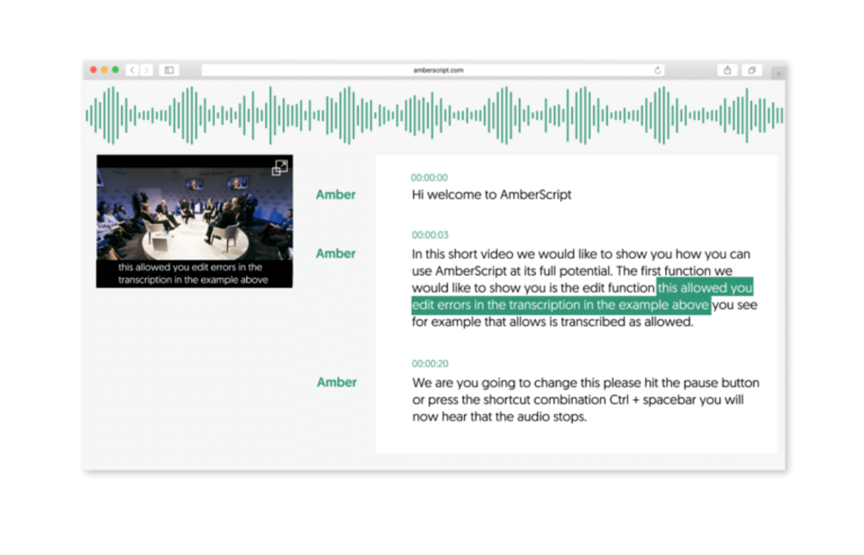Add a new tab with plus button
This screenshot has width=864, height=555.
pyautogui.click(x=779, y=73)
